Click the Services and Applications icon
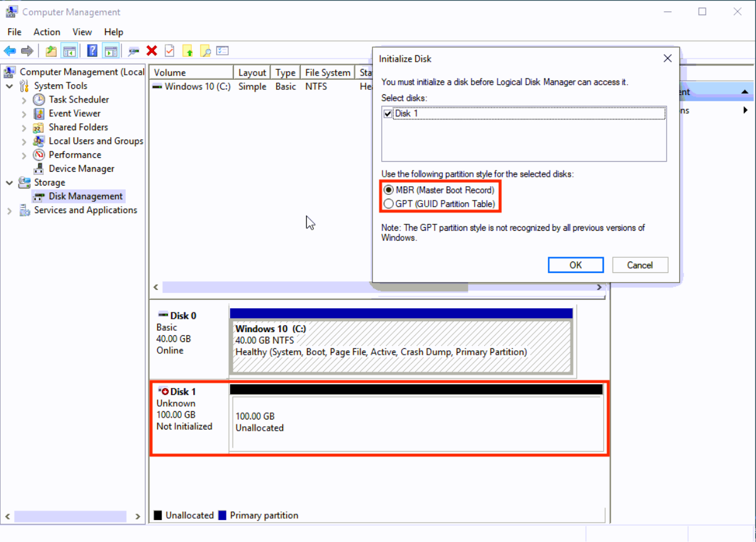Image resolution: width=756 pixels, height=542 pixels. (25, 210)
